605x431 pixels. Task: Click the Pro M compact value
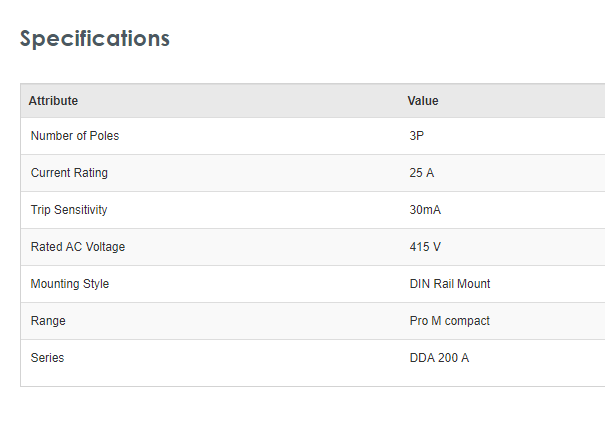point(450,321)
